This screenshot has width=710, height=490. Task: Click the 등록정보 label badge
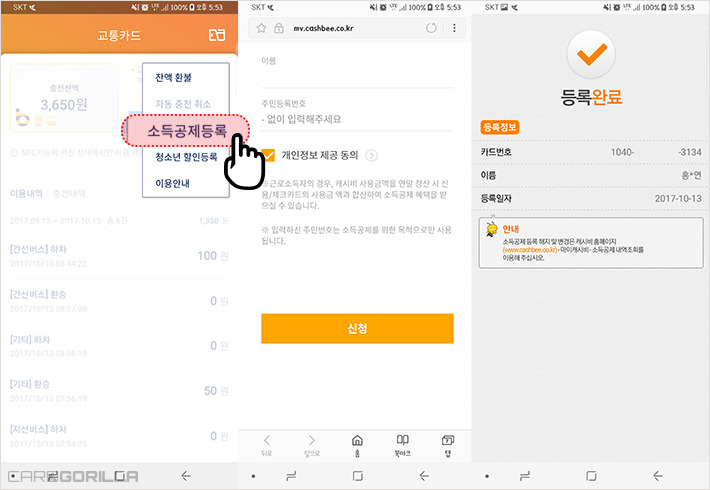[500, 127]
